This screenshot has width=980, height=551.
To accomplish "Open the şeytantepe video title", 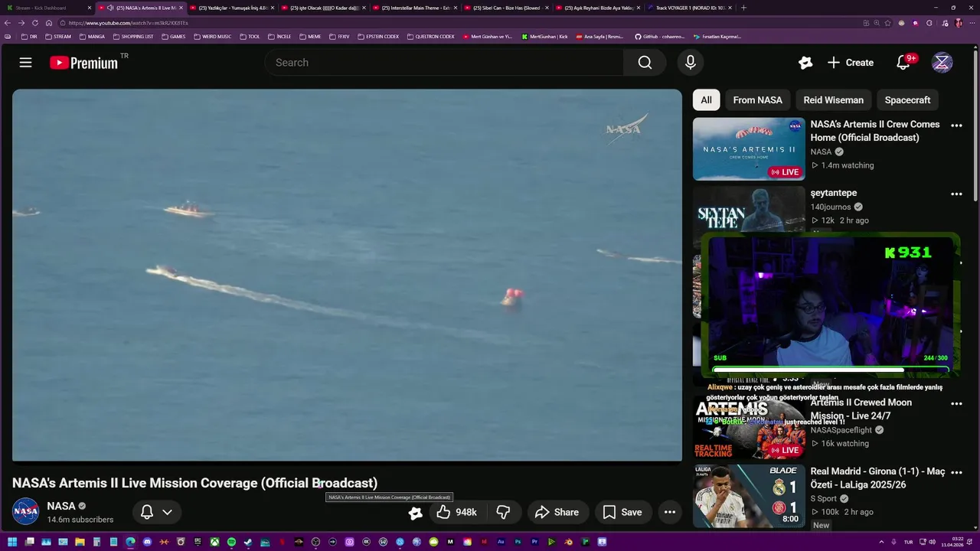I will pos(833,193).
